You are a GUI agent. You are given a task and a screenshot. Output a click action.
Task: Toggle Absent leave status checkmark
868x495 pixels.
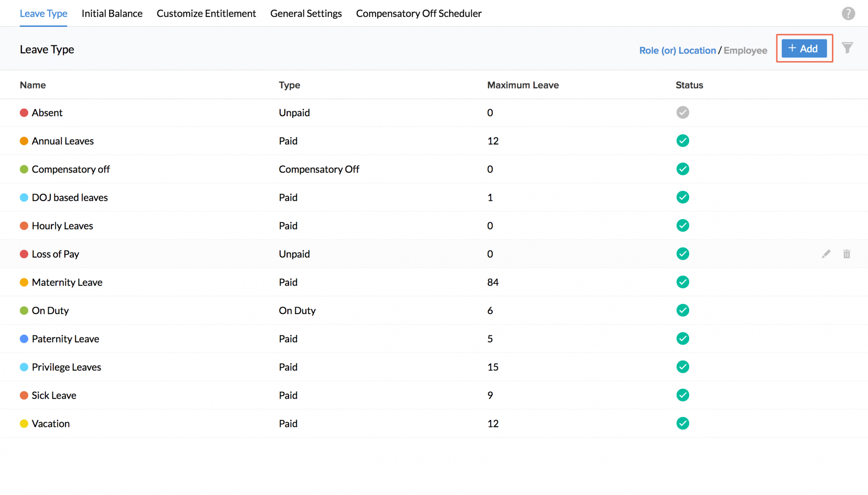coord(682,113)
